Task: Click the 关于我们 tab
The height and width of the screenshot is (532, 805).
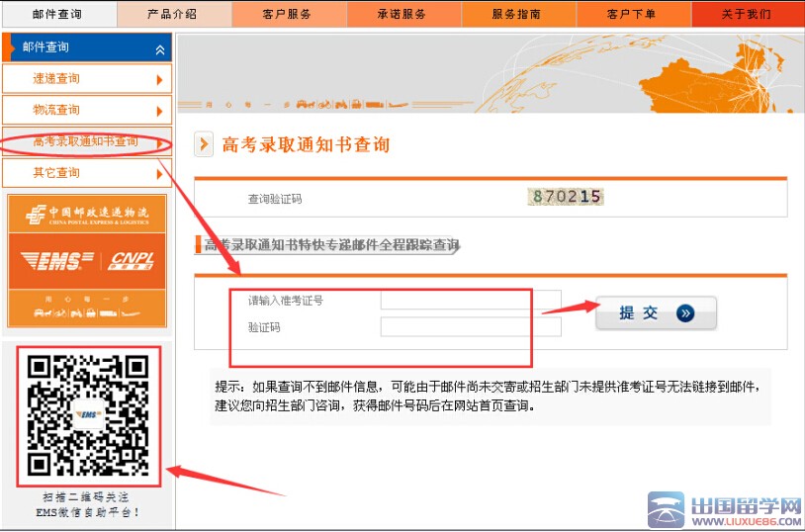Action: pyautogui.click(x=746, y=14)
